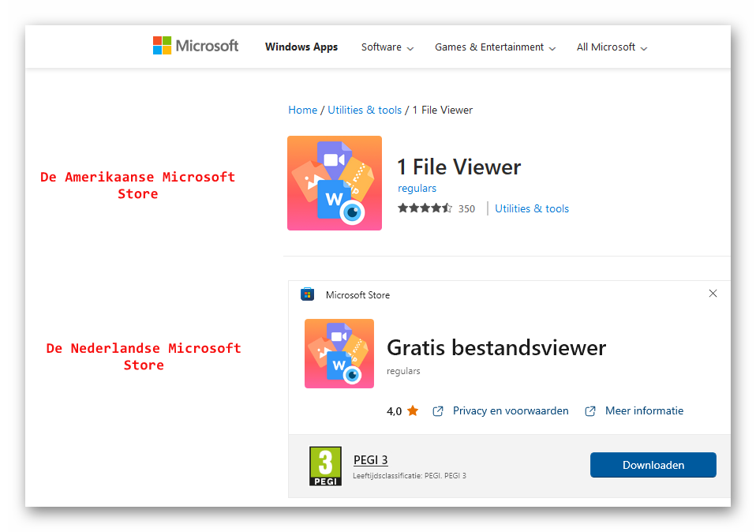Click the orange star next to 4,0
Viewport: 756px width, 532px height.
[x=413, y=411]
